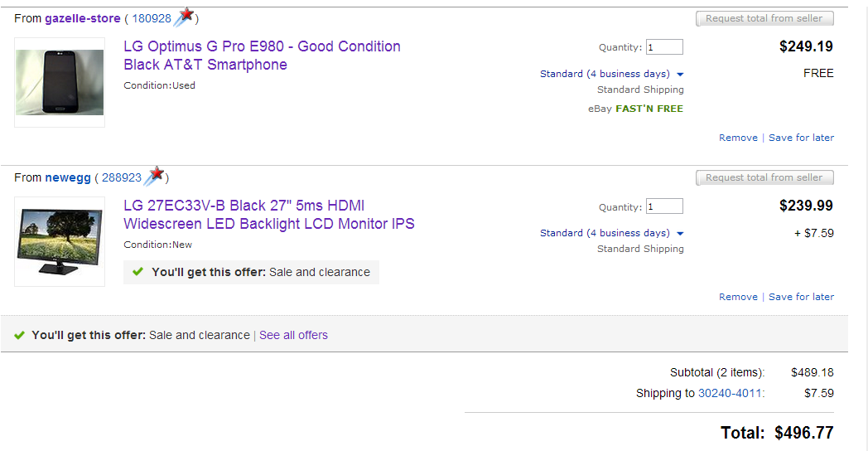Save the LG Optimus smartphone for later
This screenshot has width=868, height=451.
tap(801, 138)
